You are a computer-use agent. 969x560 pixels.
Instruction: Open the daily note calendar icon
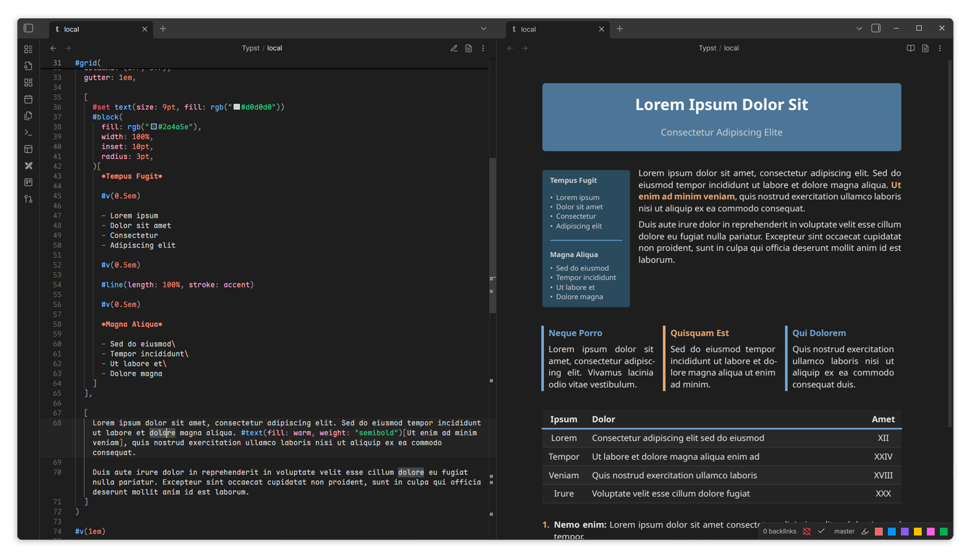(28, 99)
